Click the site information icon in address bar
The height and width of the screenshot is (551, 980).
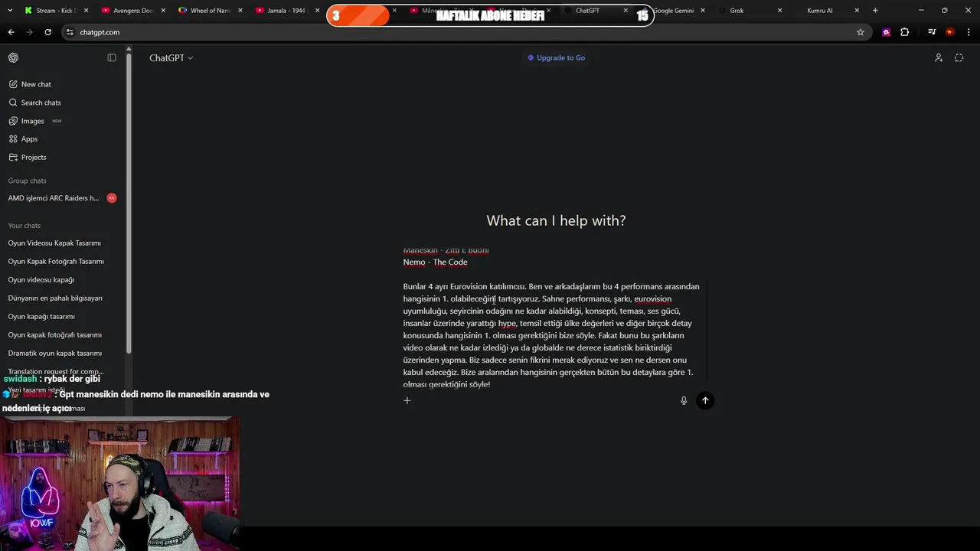70,32
